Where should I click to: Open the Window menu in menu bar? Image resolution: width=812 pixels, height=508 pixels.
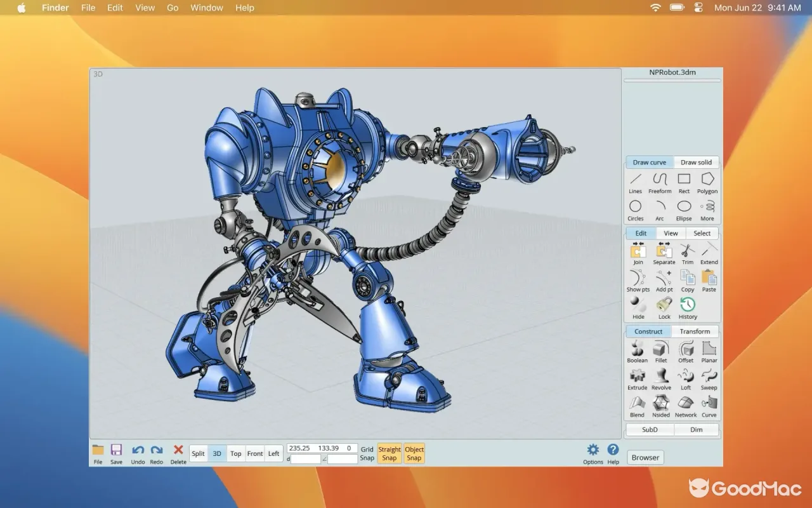pyautogui.click(x=207, y=8)
